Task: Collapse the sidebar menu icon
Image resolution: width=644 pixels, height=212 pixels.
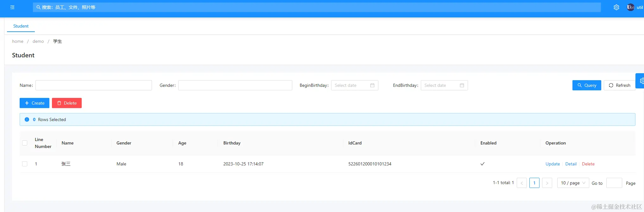Action: pos(12,7)
